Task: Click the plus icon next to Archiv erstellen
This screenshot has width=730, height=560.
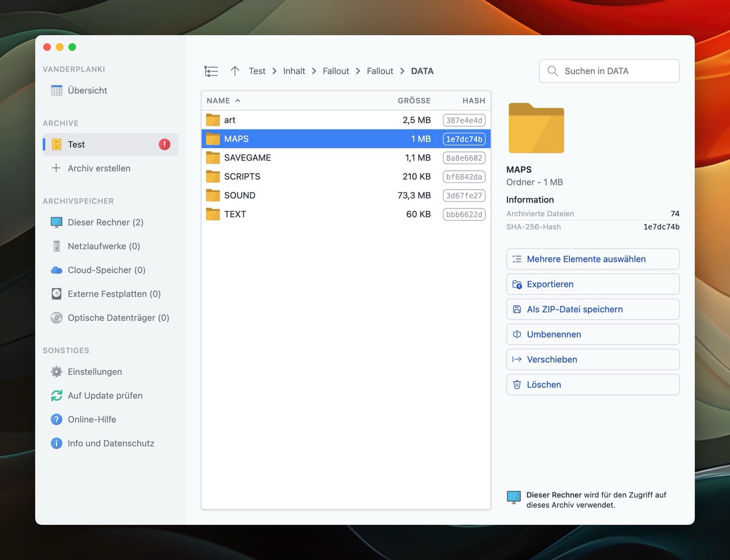Action: pyautogui.click(x=55, y=168)
